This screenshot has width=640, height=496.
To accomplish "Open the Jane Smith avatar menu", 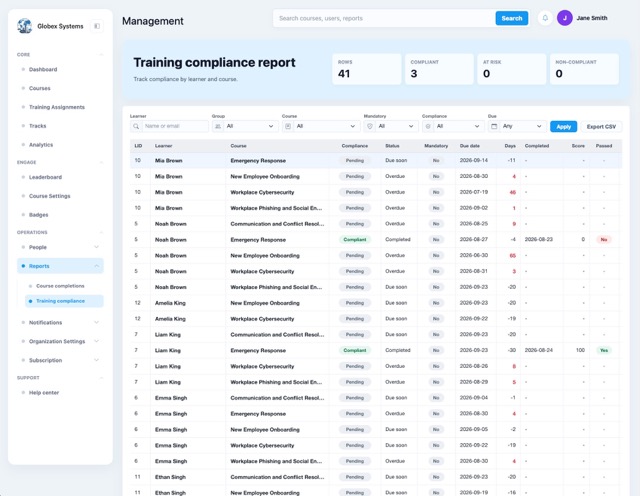I will [564, 18].
